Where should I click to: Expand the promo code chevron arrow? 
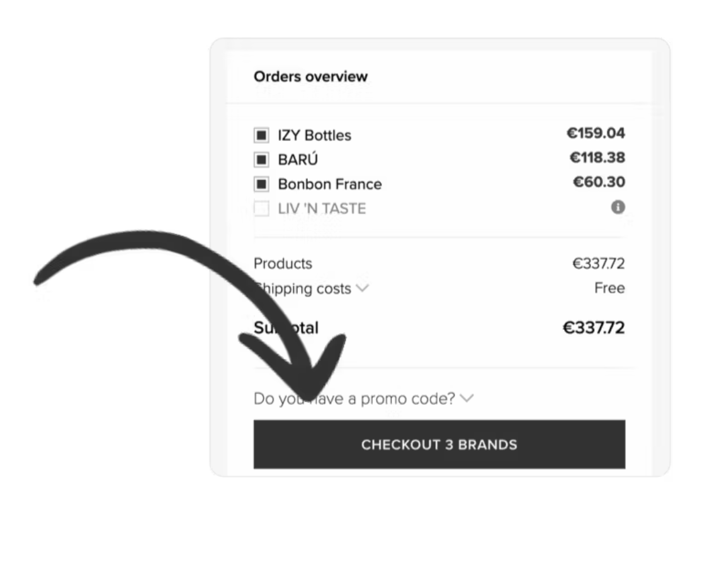click(x=467, y=398)
